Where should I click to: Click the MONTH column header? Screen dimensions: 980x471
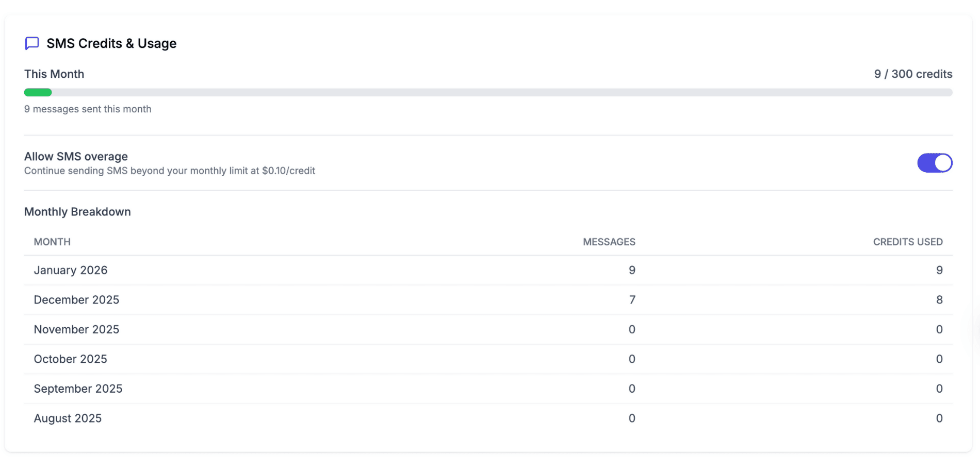[52, 242]
